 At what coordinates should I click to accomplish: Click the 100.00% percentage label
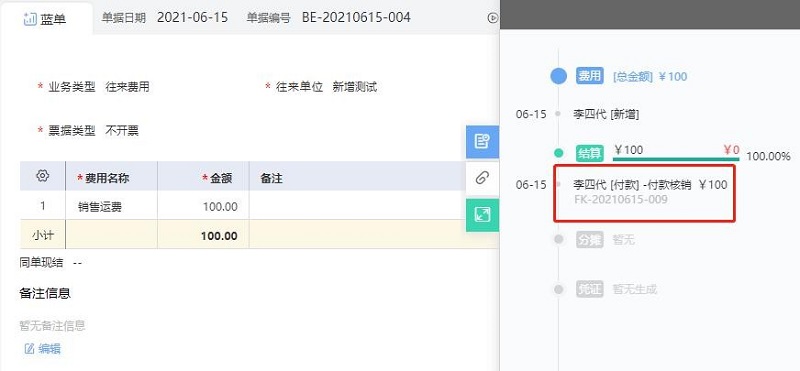(x=768, y=156)
